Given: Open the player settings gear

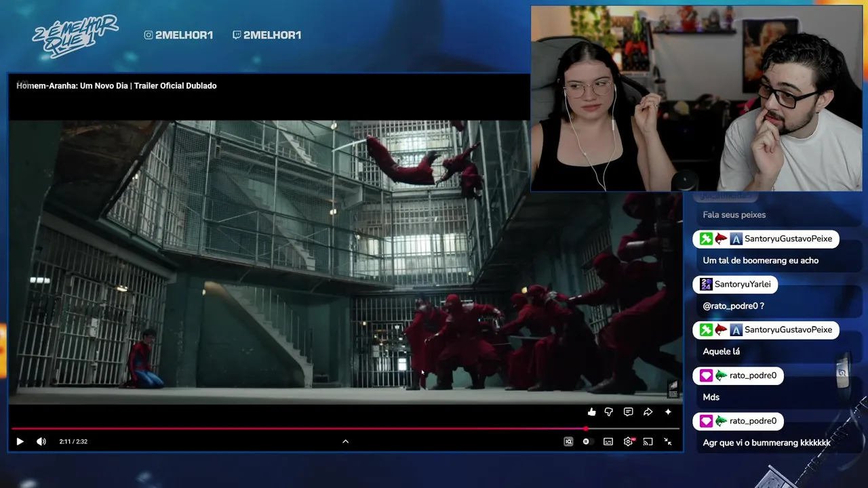Looking at the screenshot, I should coord(629,441).
